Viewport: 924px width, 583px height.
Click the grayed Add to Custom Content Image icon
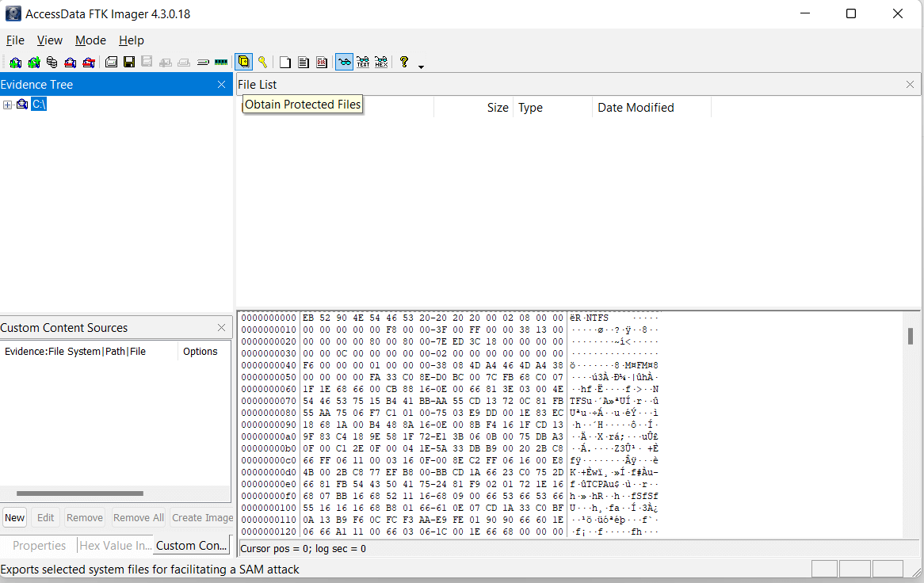tap(166, 62)
